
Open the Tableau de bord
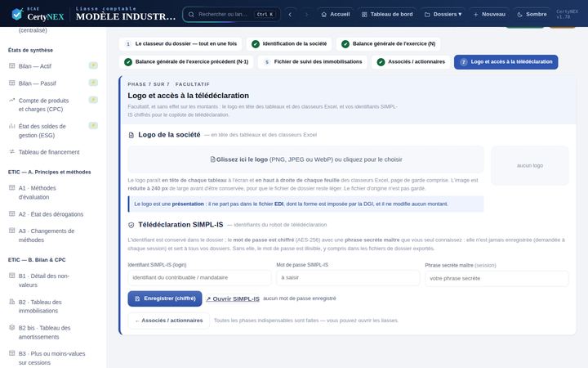(x=387, y=14)
